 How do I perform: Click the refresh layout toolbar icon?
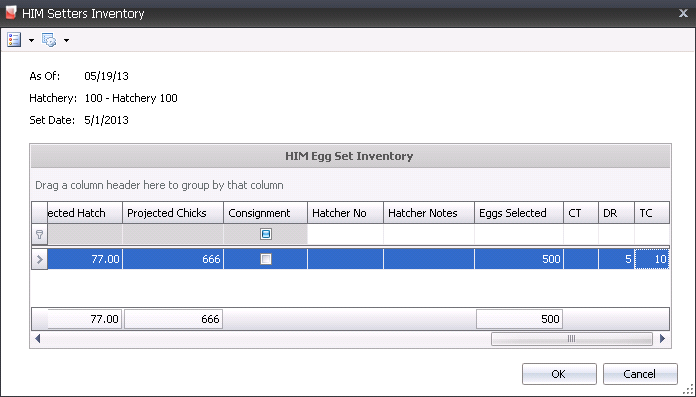point(49,40)
